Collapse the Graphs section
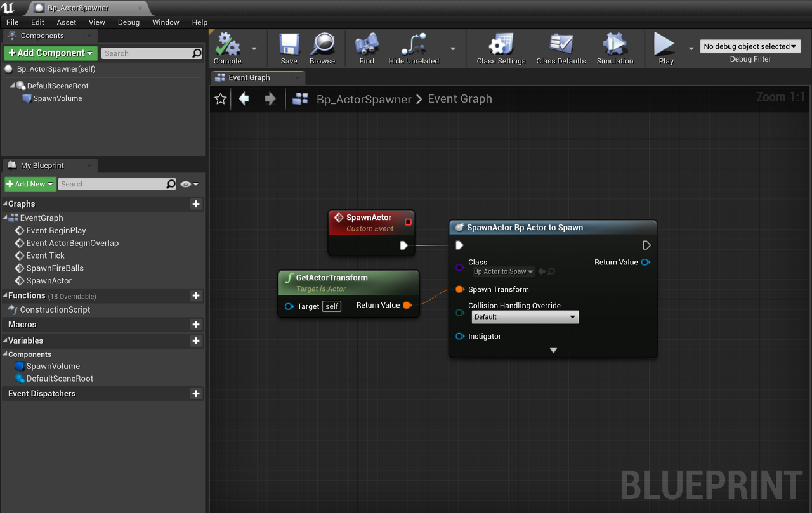 [4, 204]
